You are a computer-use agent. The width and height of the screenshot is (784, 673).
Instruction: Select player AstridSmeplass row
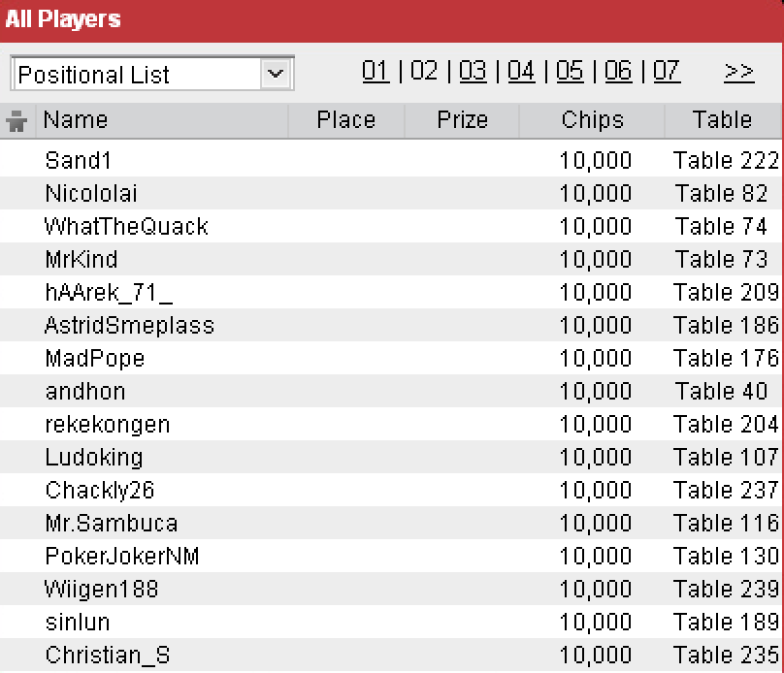(x=390, y=325)
